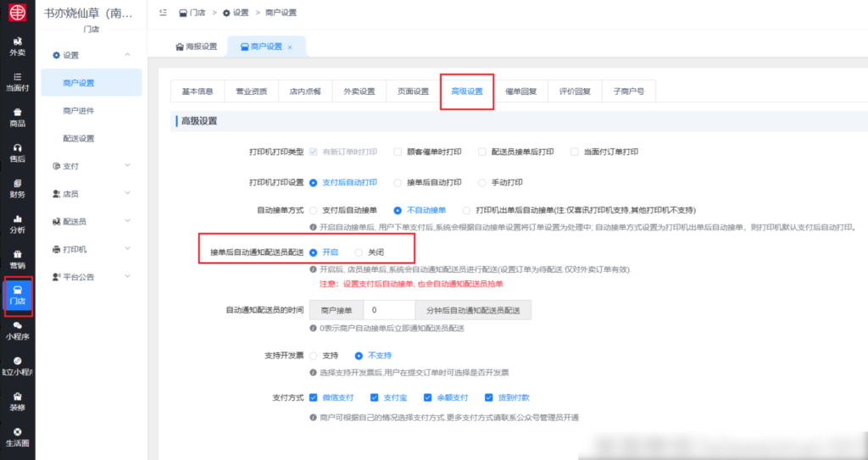Open the 分析 sidebar section
The image size is (868, 460).
click(x=17, y=224)
